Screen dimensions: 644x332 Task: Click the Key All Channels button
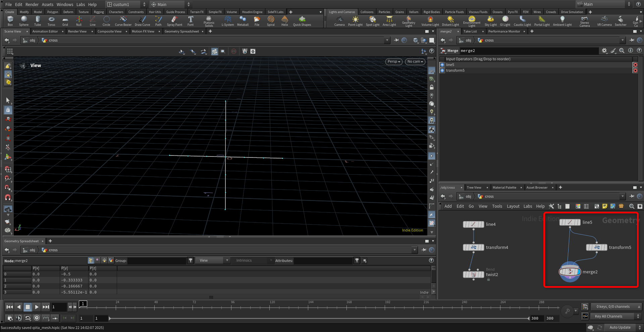(608, 316)
